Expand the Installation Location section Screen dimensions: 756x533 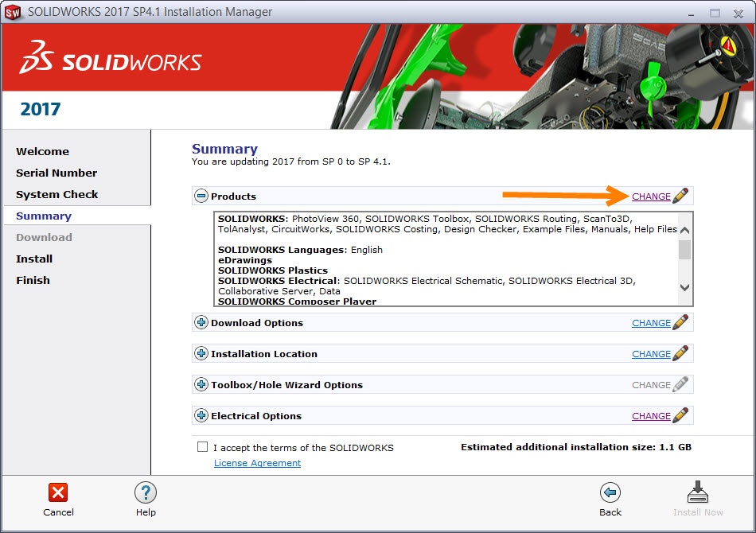point(201,354)
